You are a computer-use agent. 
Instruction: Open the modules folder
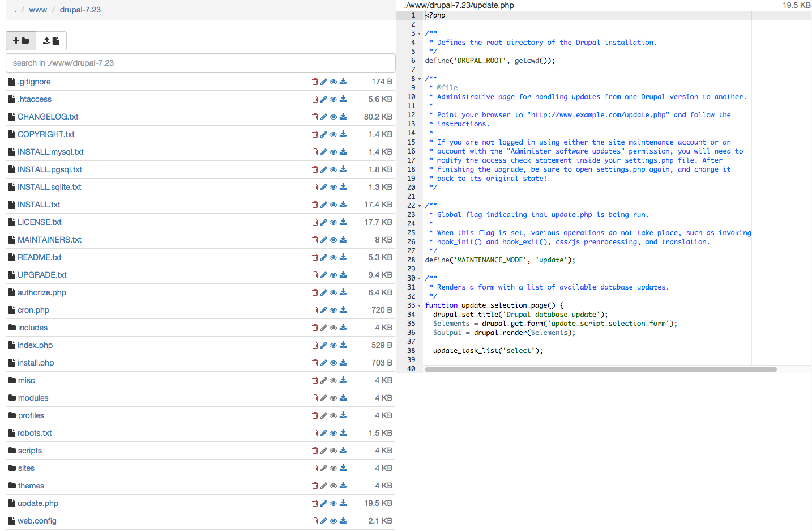click(33, 398)
